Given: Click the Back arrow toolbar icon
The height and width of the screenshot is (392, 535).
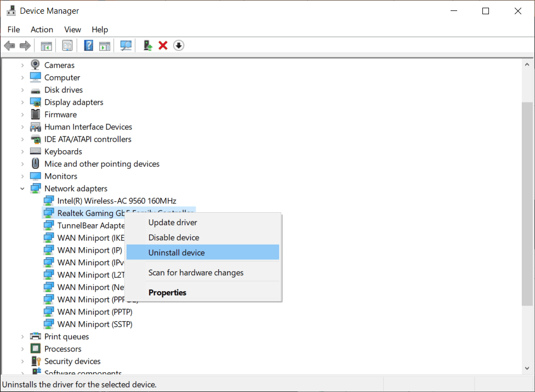Looking at the screenshot, I should click(x=9, y=46).
